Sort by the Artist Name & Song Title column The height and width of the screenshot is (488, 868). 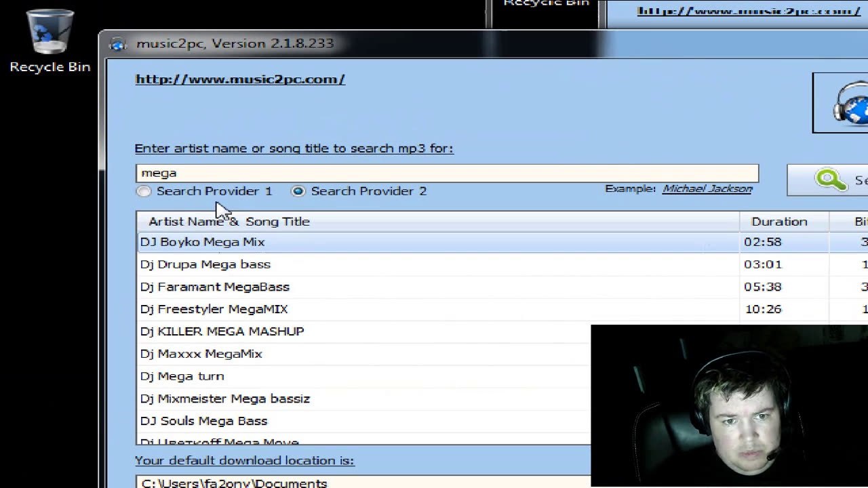click(x=437, y=222)
